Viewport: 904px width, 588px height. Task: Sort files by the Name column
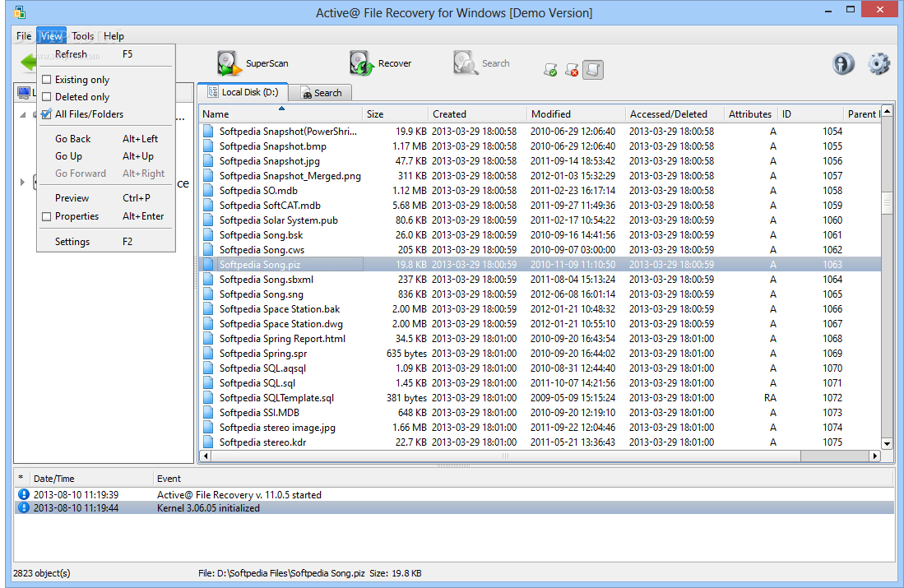[280, 114]
